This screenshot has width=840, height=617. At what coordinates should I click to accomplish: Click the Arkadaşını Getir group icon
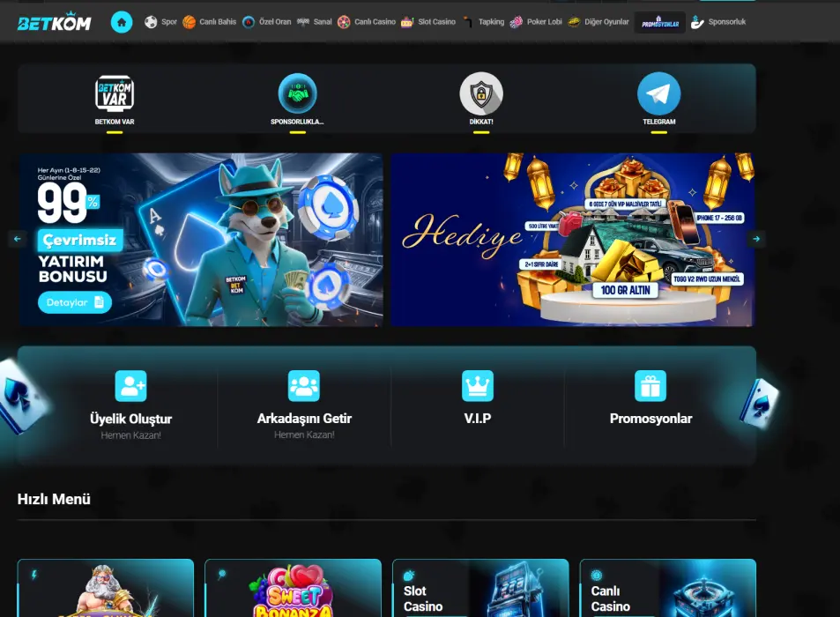pyautogui.click(x=304, y=386)
